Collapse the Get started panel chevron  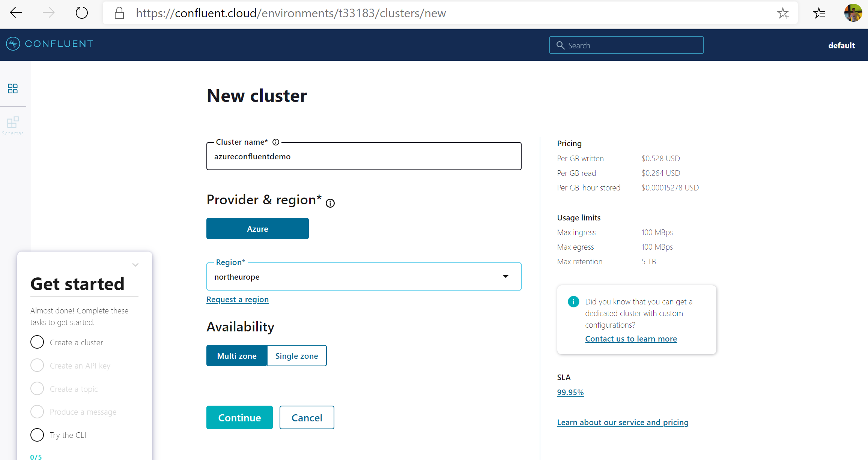click(135, 265)
